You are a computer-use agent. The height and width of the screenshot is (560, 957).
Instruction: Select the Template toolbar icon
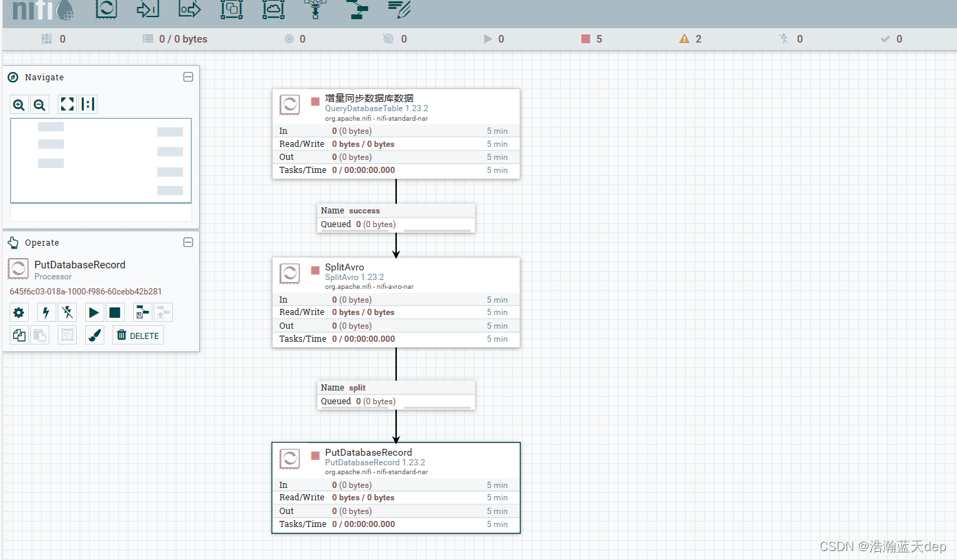click(357, 9)
